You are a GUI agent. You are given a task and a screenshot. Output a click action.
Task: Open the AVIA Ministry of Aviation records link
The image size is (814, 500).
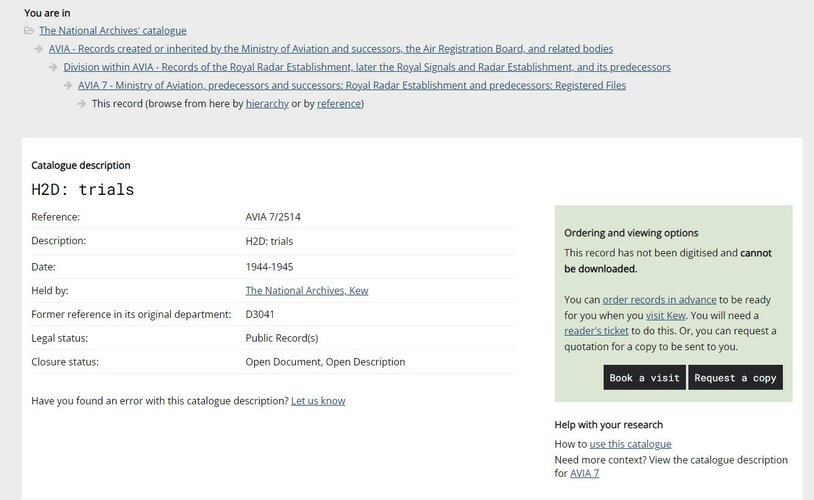pyautogui.click(x=331, y=49)
